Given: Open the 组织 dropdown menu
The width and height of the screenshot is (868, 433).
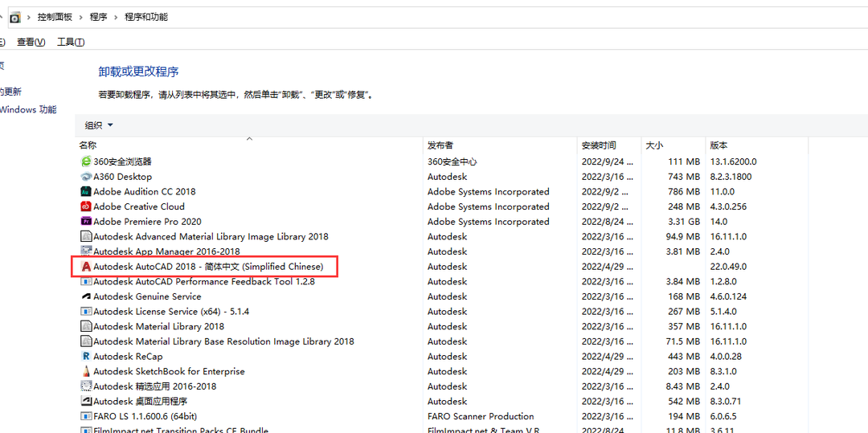Looking at the screenshot, I should 99,125.
